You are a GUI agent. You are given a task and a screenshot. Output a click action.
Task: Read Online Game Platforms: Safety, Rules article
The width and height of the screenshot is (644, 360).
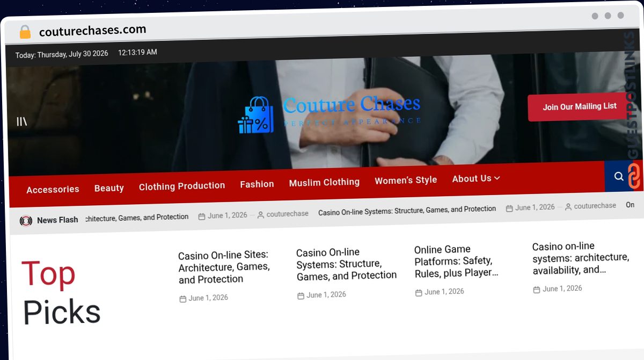pos(456,261)
